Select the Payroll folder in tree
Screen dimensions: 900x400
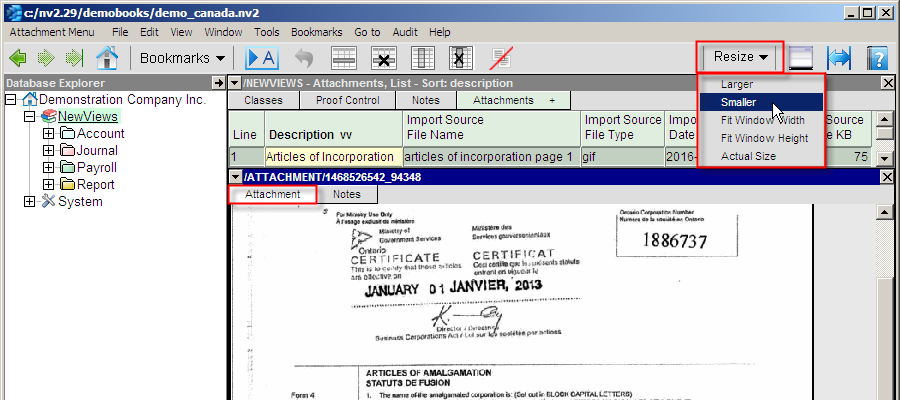[95, 168]
